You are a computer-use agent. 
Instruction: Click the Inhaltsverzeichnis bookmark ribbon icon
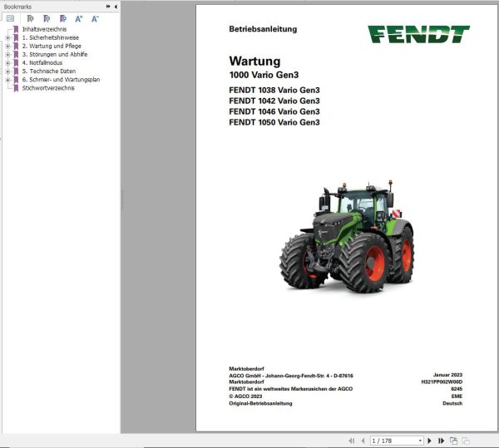pos(16,29)
